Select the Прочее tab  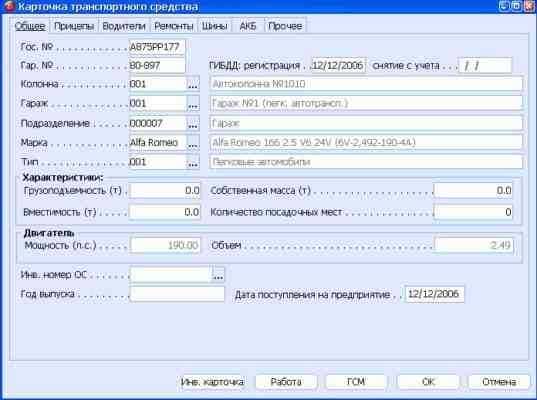tap(285, 26)
